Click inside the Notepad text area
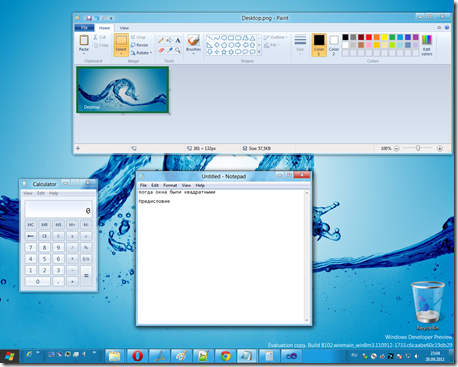The height and width of the screenshot is (367, 458). (x=221, y=257)
